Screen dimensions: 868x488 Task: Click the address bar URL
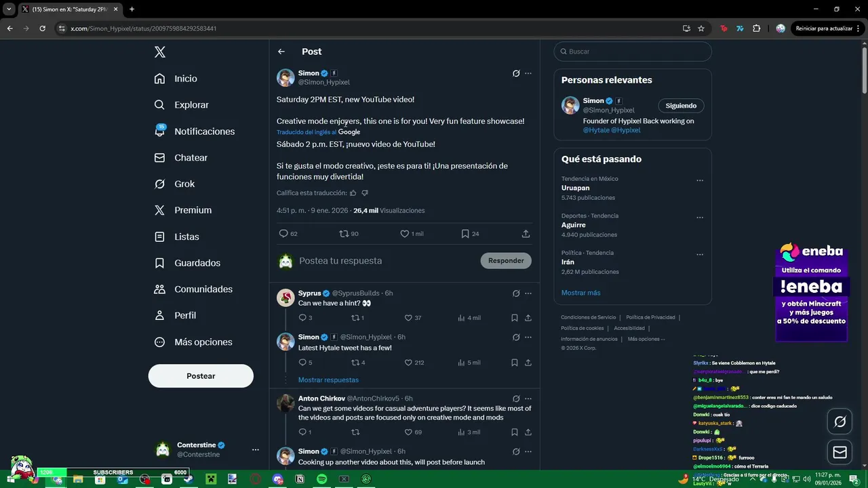coord(144,28)
